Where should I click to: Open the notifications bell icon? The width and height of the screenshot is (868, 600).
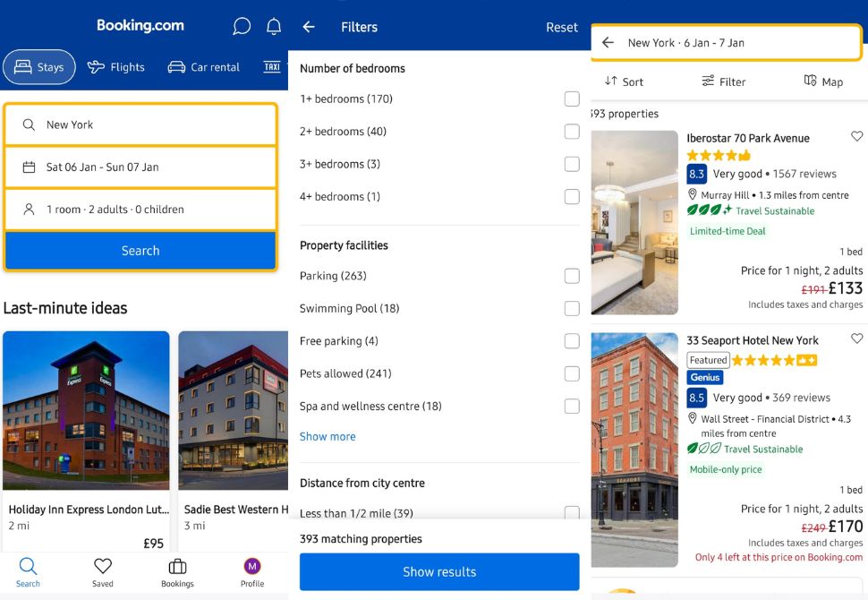coord(274,27)
